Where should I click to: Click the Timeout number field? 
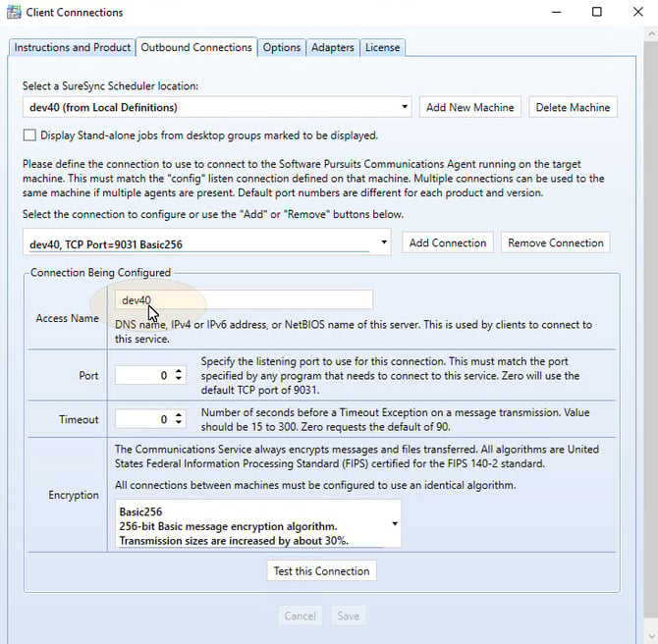coord(144,419)
